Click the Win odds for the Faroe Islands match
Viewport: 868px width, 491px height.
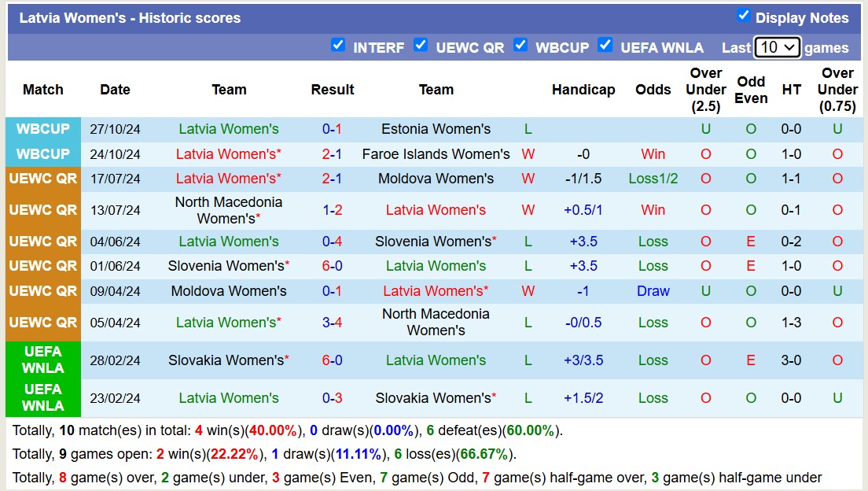(x=653, y=154)
